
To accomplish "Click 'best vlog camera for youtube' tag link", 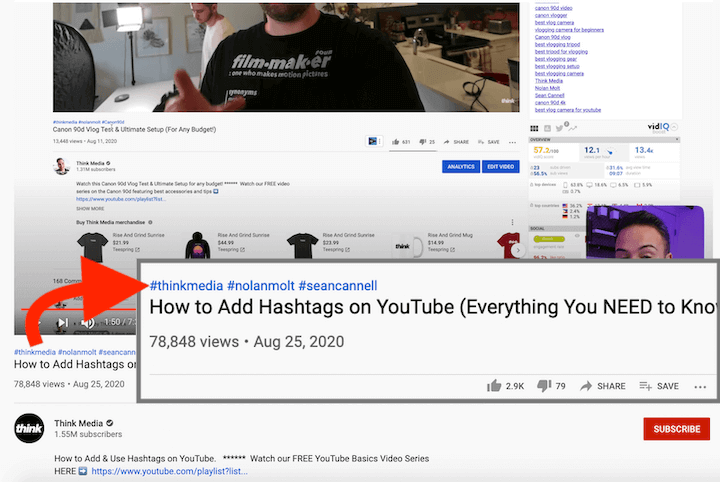I will (568, 110).
